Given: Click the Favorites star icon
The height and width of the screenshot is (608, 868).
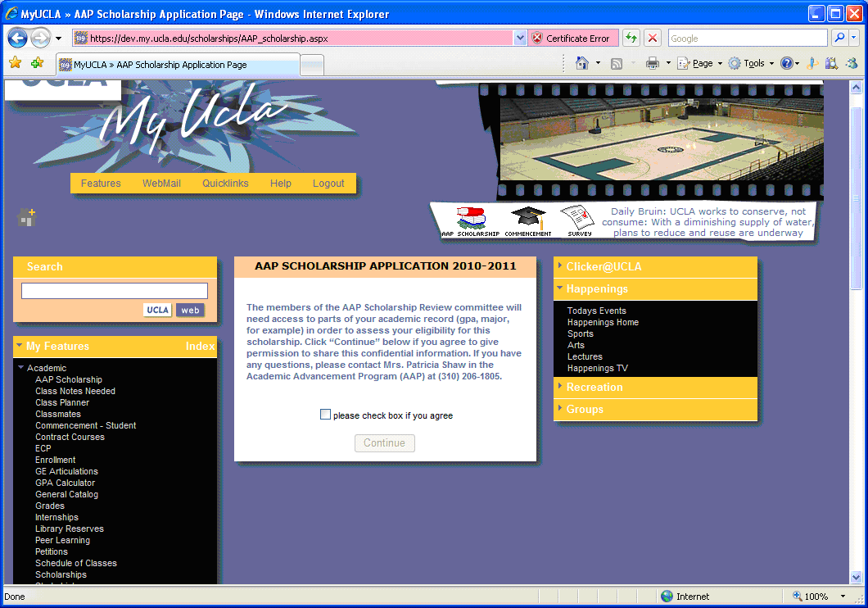Looking at the screenshot, I should pos(15,63).
